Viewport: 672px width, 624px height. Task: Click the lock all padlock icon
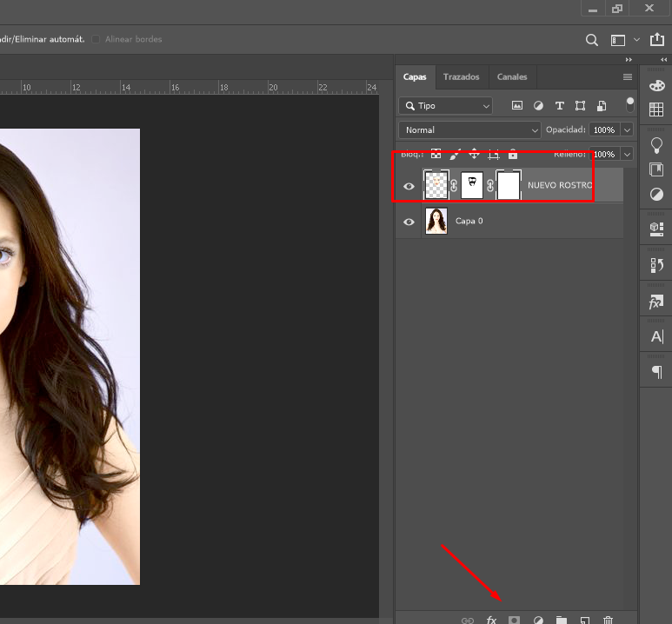click(x=513, y=154)
